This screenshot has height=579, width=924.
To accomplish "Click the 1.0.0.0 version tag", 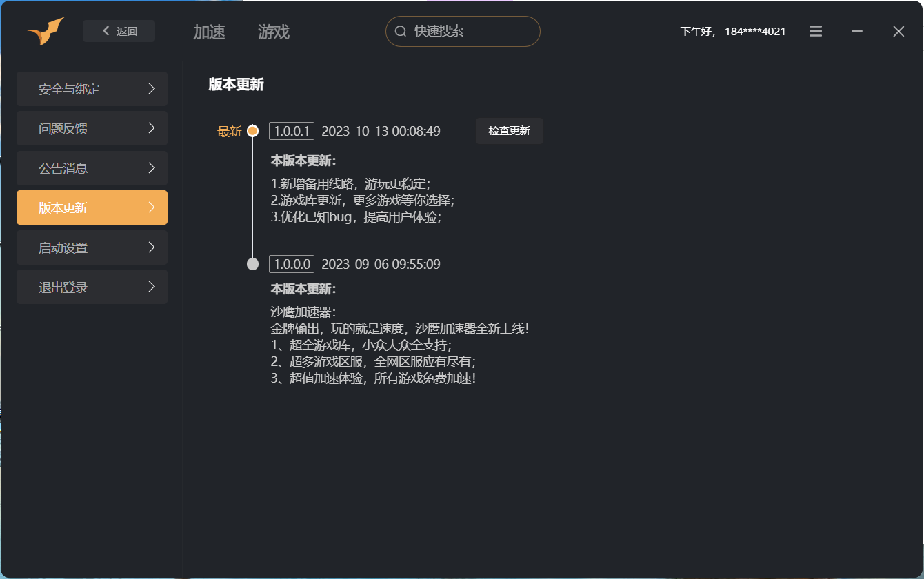I will pos(292,264).
